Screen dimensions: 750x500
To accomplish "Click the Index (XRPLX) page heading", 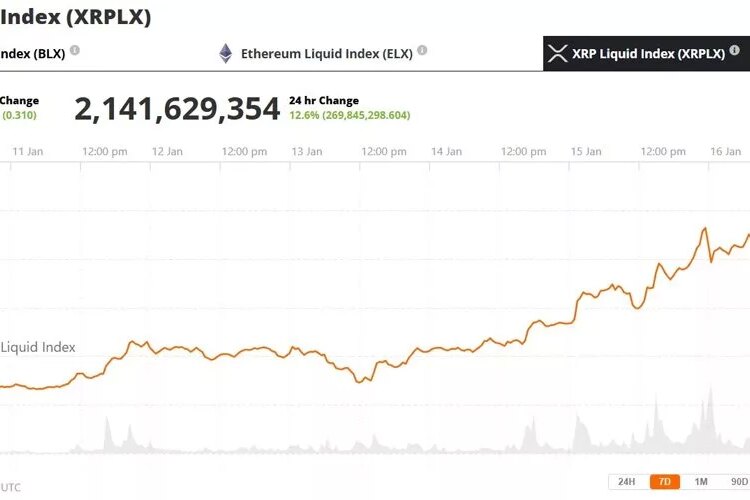I will coord(76,17).
